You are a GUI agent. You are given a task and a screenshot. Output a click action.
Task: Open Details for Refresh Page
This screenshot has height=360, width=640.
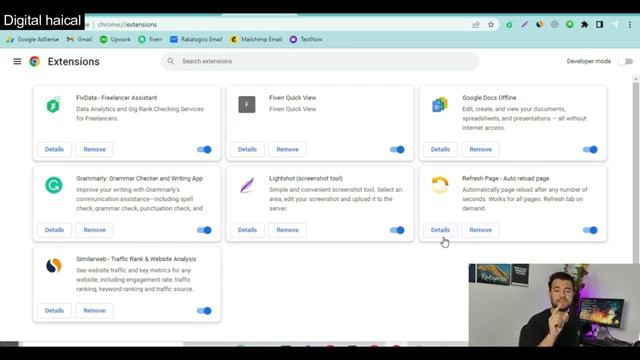[x=440, y=230]
